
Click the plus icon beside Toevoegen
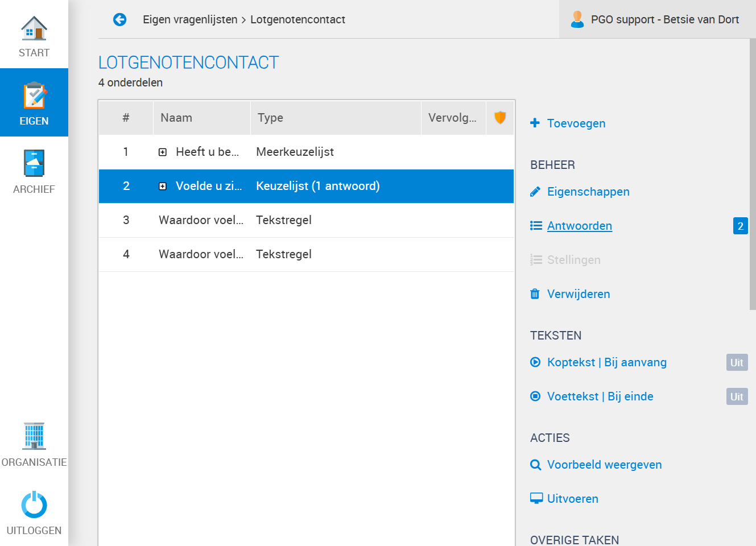coord(535,123)
